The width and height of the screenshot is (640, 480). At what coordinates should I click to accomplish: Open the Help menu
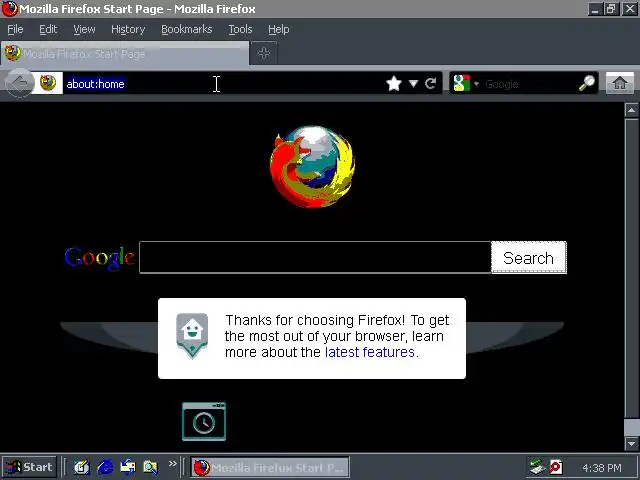coord(279,29)
